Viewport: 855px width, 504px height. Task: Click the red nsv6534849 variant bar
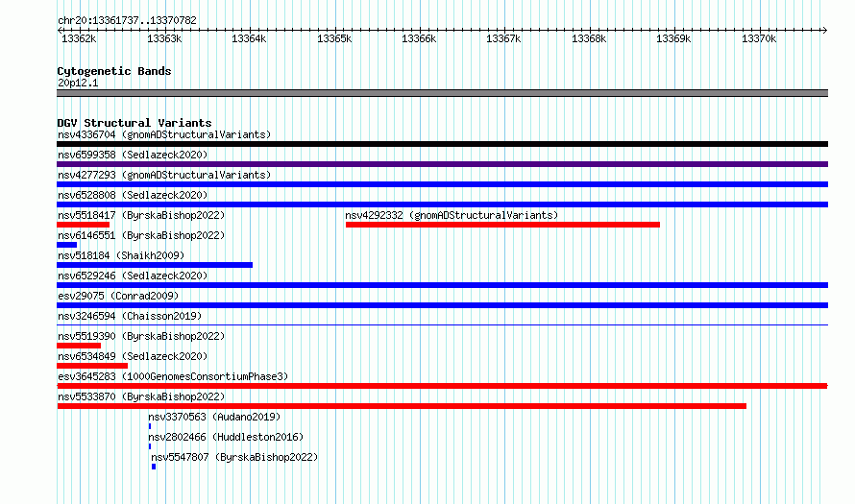tap(92, 366)
